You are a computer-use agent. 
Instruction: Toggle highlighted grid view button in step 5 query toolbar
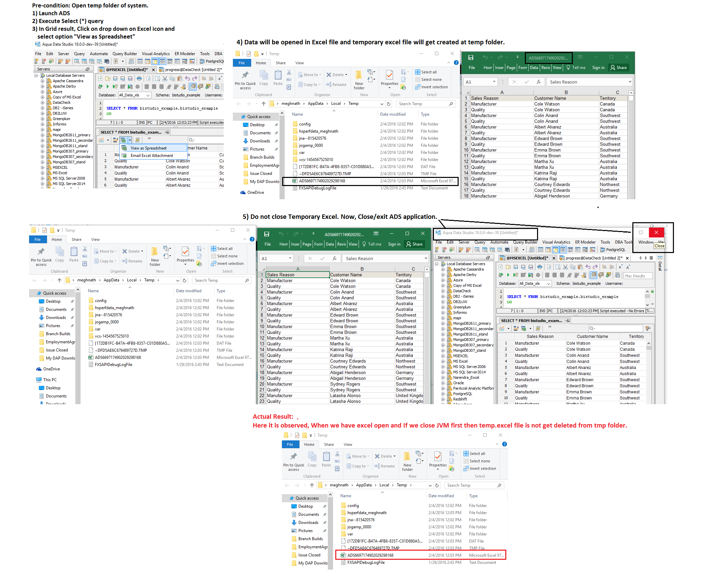pyautogui.click(x=593, y=275)
